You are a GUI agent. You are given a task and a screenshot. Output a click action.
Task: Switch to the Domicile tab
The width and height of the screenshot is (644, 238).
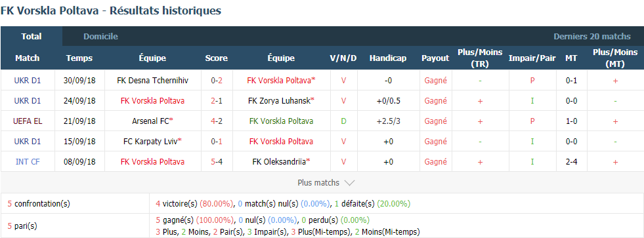(100, 37)
